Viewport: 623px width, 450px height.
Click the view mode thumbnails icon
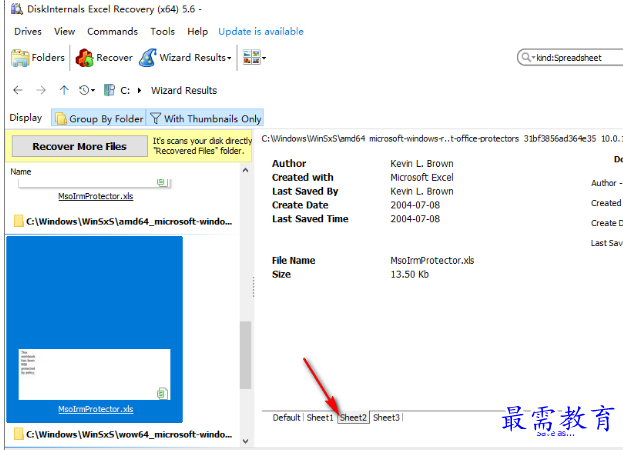coord(252,58)
